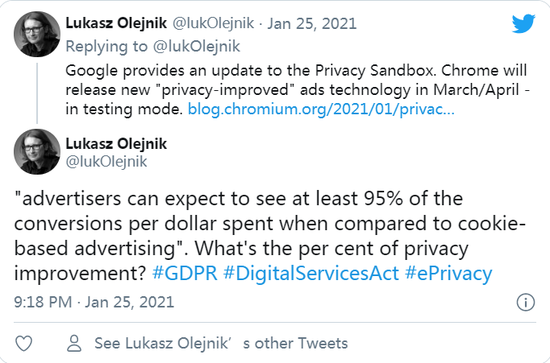This screenshot has width=550, height=363.
Task: Open the #ePrivacy hashtag
Action: [449, 274]
